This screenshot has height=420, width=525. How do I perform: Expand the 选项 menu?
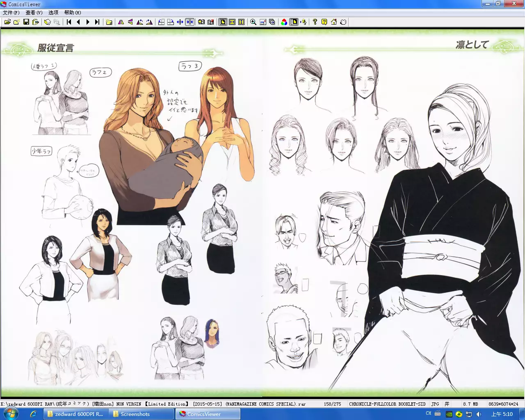tap(53, 13)
